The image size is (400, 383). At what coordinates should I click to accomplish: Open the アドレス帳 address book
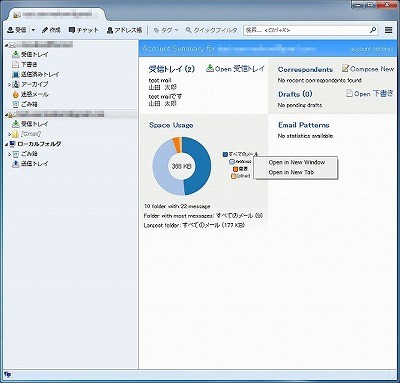pyautogui.click(x=124, y=30)
